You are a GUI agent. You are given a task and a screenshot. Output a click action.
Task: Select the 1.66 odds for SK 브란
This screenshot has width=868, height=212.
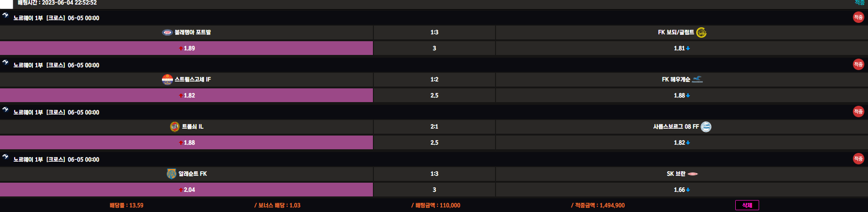681,190
